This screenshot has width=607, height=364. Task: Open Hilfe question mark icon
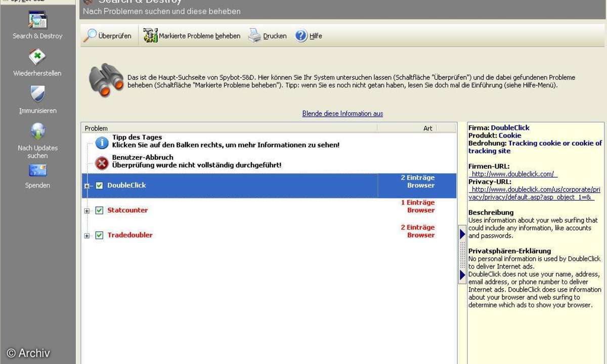point(301,36)
